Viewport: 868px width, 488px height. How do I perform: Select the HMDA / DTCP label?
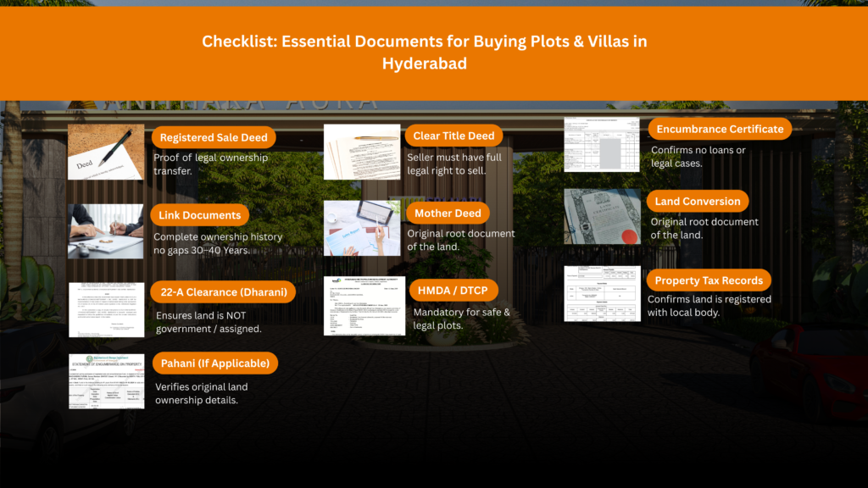click(x=453, y=289)
